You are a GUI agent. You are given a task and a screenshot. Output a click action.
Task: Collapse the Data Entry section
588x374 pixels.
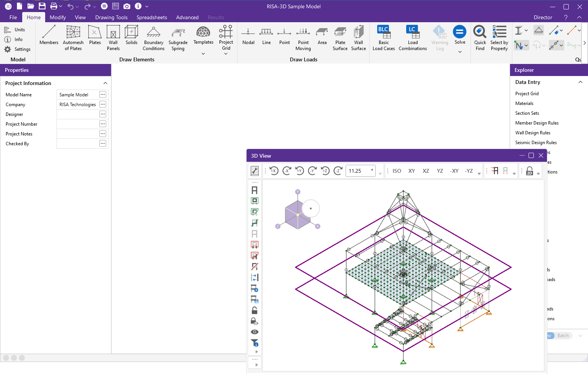click(580, 82)
